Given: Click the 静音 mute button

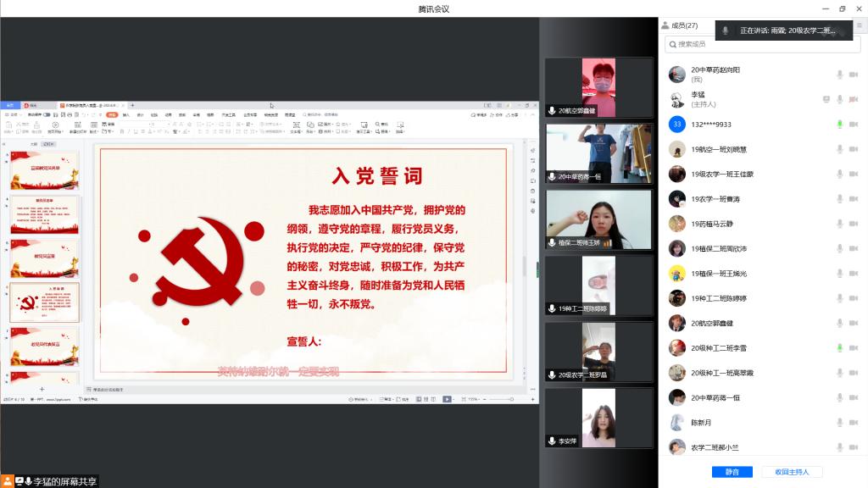Looking at the screenshot, I should [x=732, y=472].
